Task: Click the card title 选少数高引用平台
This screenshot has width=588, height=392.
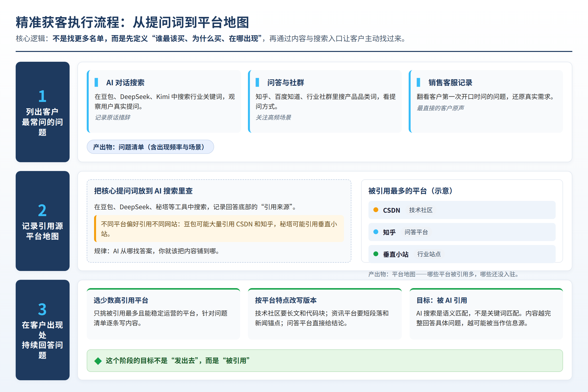Action: (121, 300)
